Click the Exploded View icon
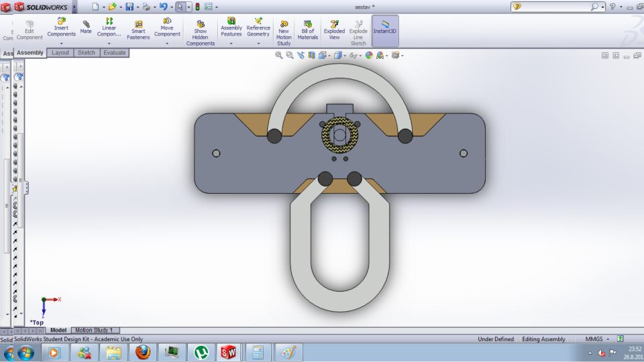Viewport: 644px width, 362px height. point(334,29)
